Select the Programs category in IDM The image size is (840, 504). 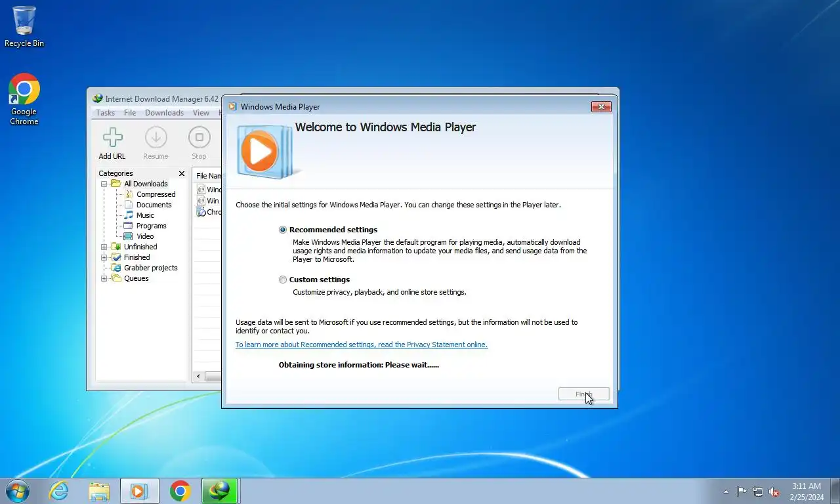(x=151, y=226)
